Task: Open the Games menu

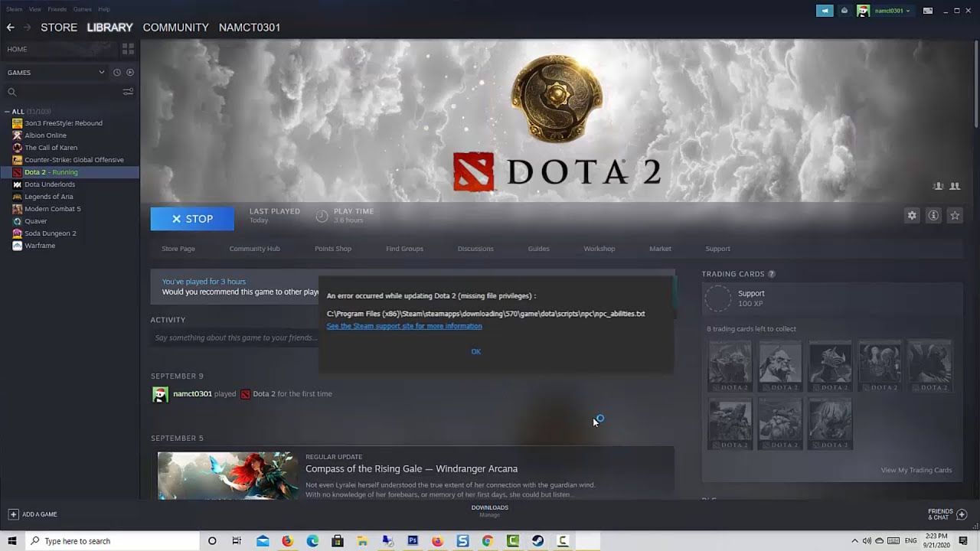Action: (x=83, y=9)
